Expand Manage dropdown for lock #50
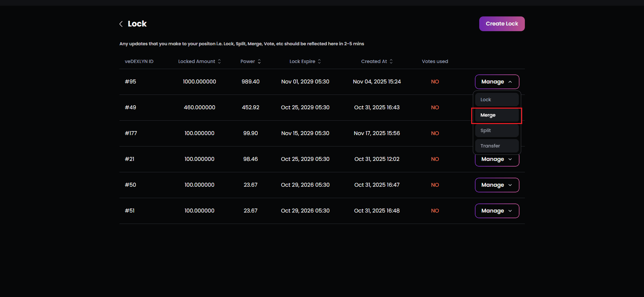This screenshot has height=297, width=644. coord(497,185)
